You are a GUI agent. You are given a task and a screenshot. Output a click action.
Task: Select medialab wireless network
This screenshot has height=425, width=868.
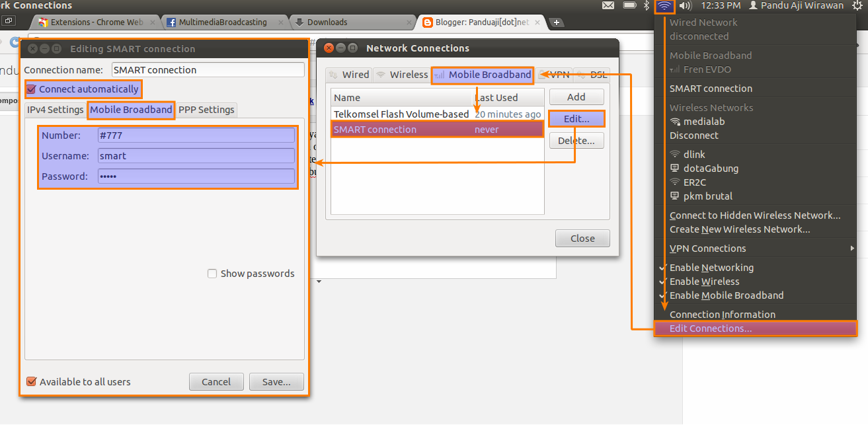[x=755, y=122]
